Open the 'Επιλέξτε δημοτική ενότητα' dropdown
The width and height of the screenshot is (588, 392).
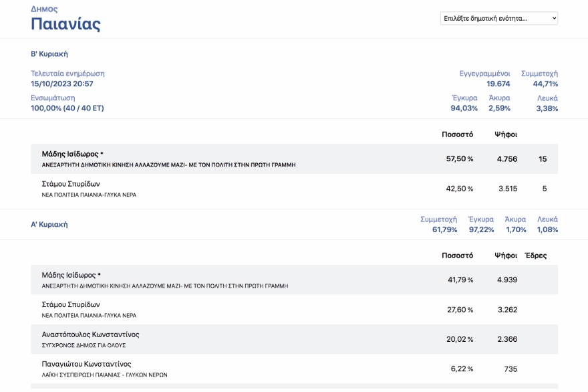498,19
